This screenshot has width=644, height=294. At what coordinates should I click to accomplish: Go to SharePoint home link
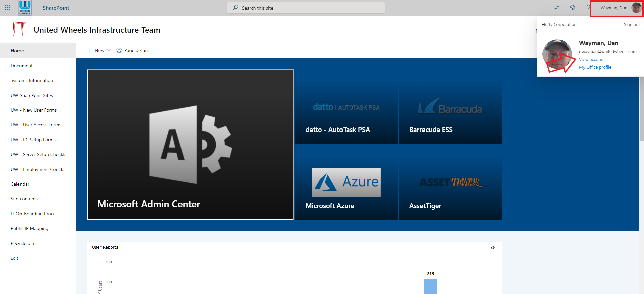tap(56, 8)
